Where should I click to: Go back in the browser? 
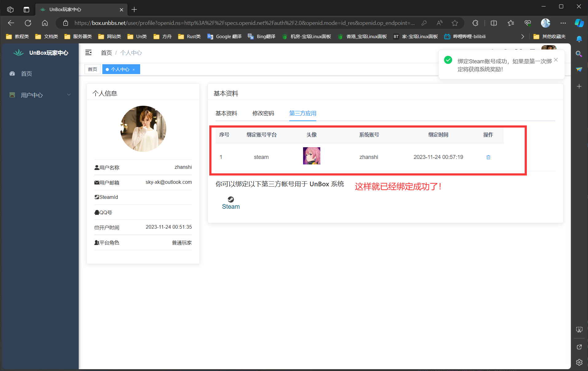[11, 23]
